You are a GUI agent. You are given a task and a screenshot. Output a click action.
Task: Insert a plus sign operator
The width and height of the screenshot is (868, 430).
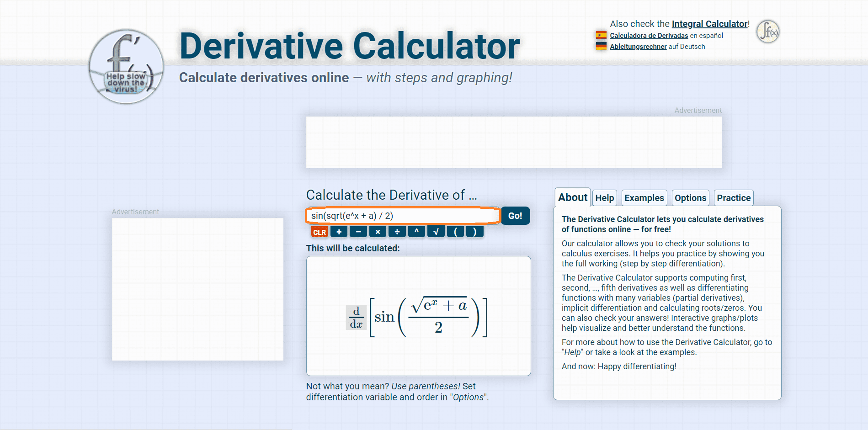339,232
